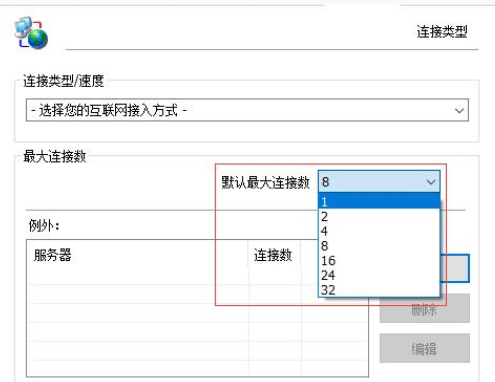This screenshot has width=495, height=382.
Task: Choose 8 from the dropdown list options
Action: [379, 246]
